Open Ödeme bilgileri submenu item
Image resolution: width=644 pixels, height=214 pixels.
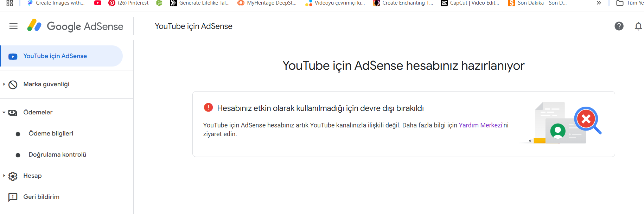51,133
